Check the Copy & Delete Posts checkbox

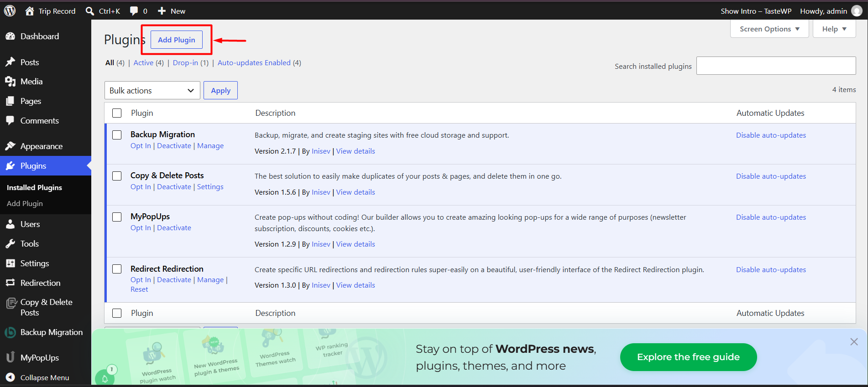117,176
